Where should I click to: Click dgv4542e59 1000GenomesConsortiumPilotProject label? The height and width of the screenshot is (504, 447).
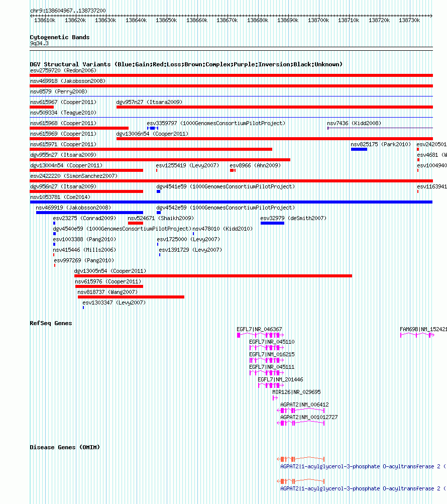[x=226, y=208]
